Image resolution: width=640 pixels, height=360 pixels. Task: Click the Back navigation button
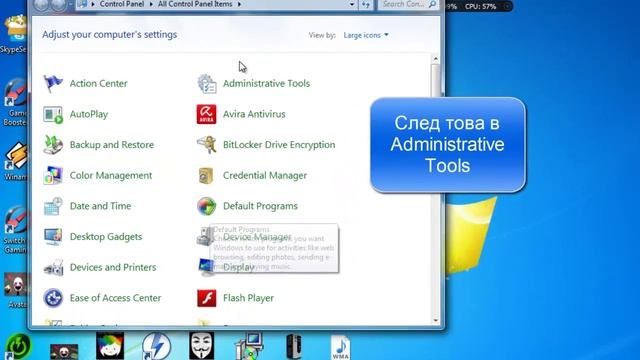pos(41,4)
